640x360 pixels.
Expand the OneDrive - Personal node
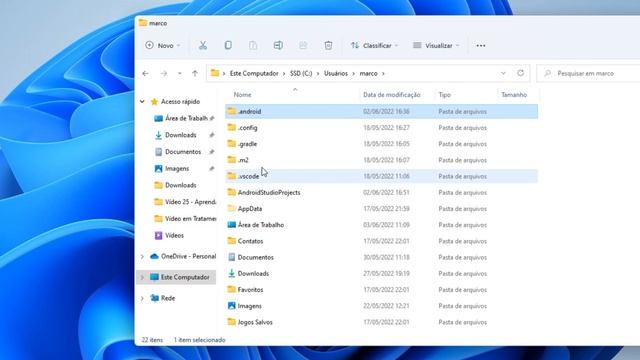tap(142, 257)
